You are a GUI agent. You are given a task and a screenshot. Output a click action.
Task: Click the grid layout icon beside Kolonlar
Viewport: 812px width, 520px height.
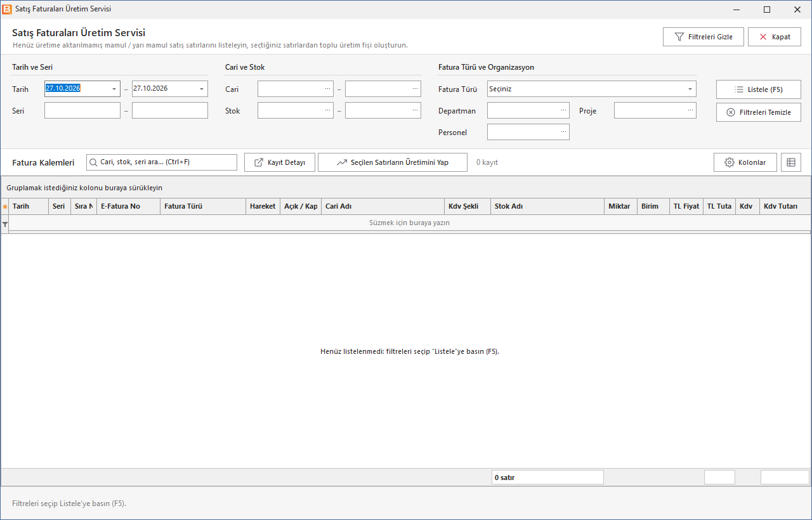791,162
